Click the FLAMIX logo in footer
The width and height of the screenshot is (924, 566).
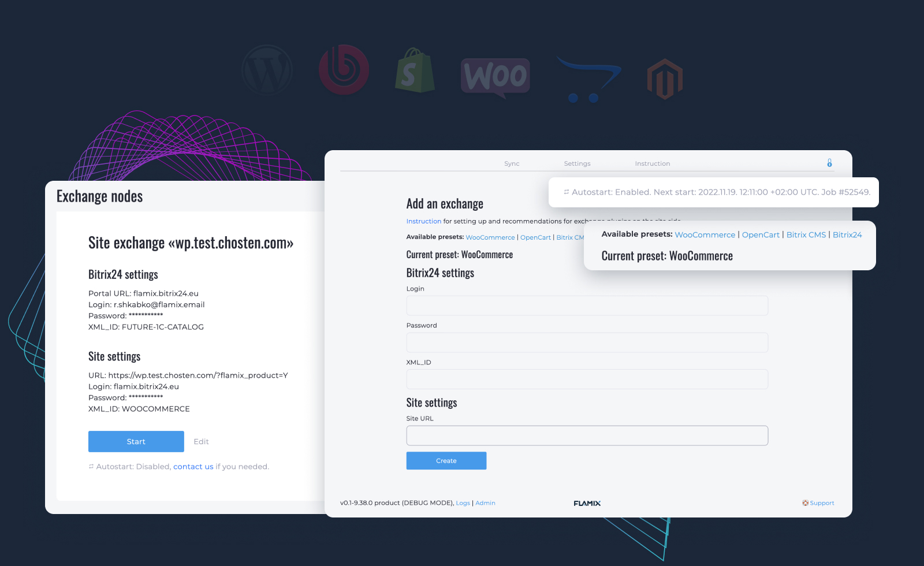point(587,504)
